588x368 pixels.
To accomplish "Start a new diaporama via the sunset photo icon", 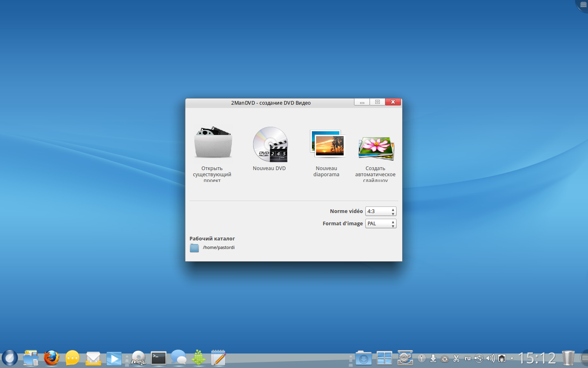I will pos(327,144).
